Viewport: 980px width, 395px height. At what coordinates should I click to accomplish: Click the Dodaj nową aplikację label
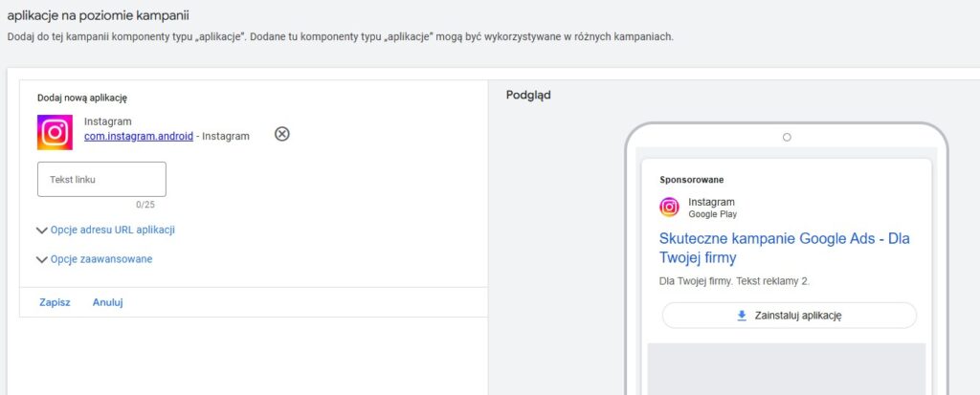point(82,99)
